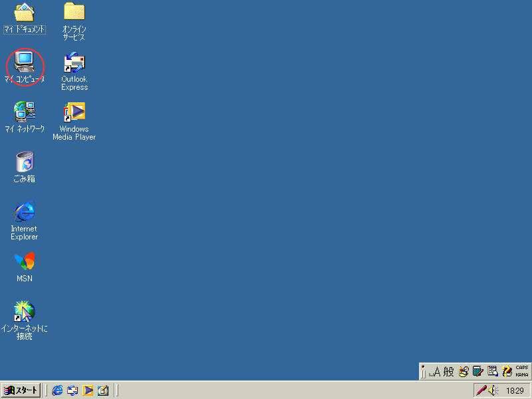Select the Windows Media Player desktop shortcut
The image size is (532, 399).
74,121
